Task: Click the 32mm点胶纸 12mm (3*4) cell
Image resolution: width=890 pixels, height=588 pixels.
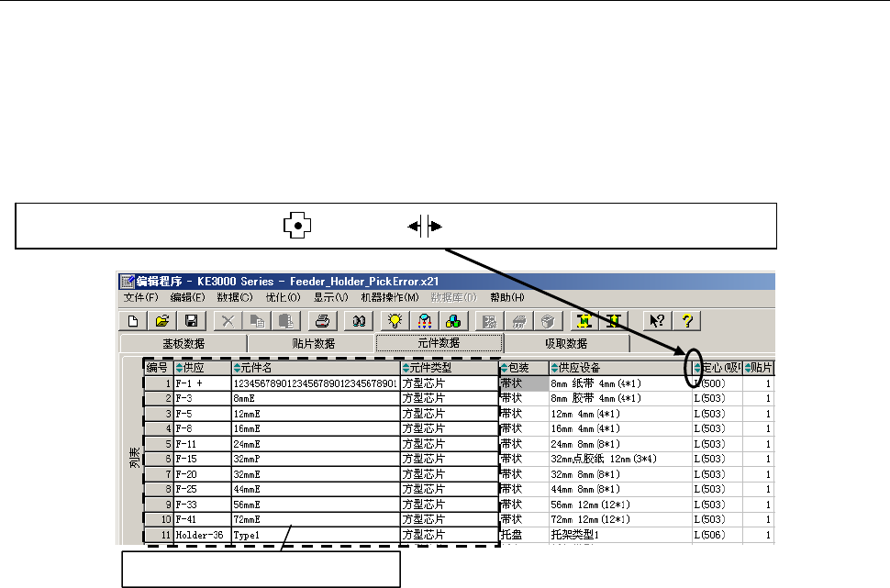Action: pos(620,459)
